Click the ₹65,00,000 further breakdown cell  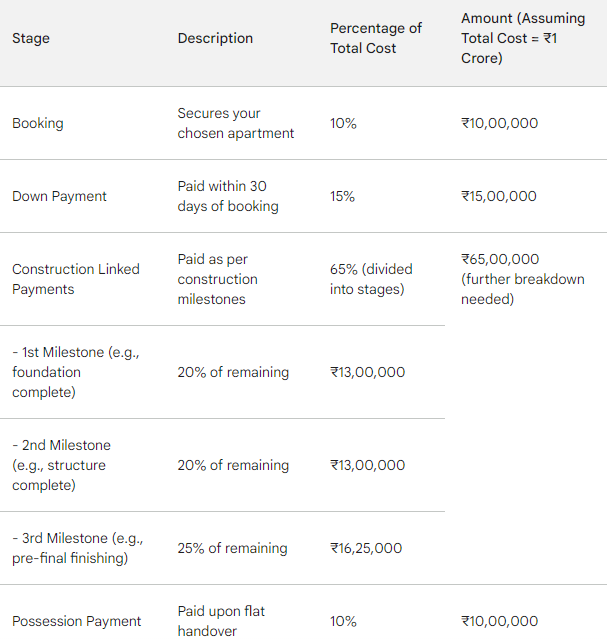coord(523,279)
